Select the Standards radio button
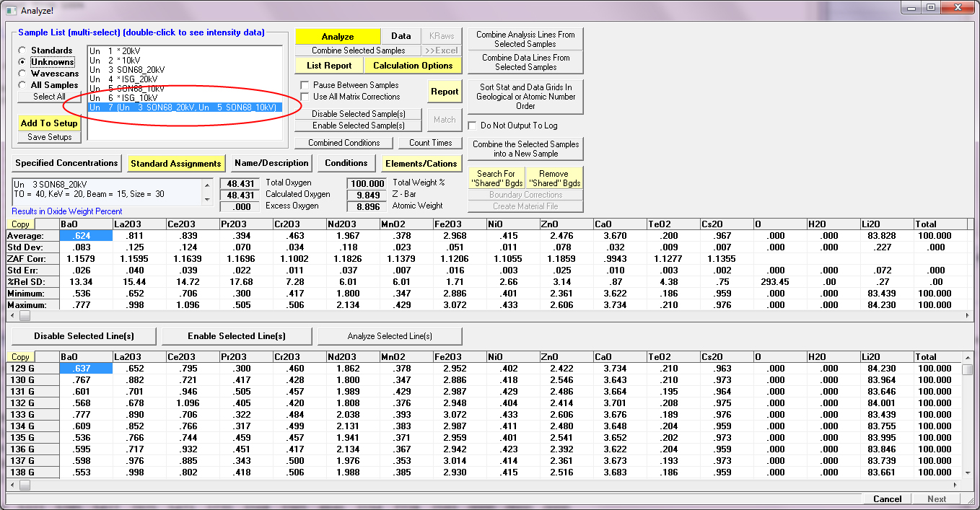The height and width of the screenshot is (510, 980). tap(23, 50)
